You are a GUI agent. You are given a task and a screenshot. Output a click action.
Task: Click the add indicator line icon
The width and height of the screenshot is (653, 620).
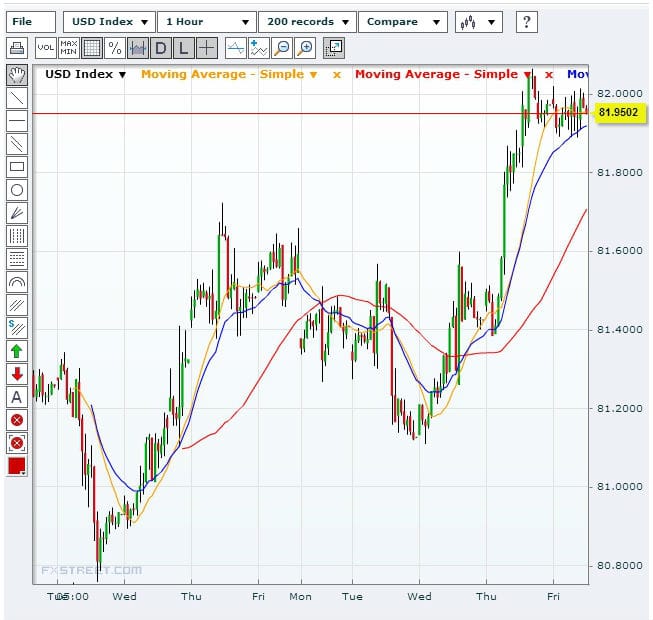236,48
